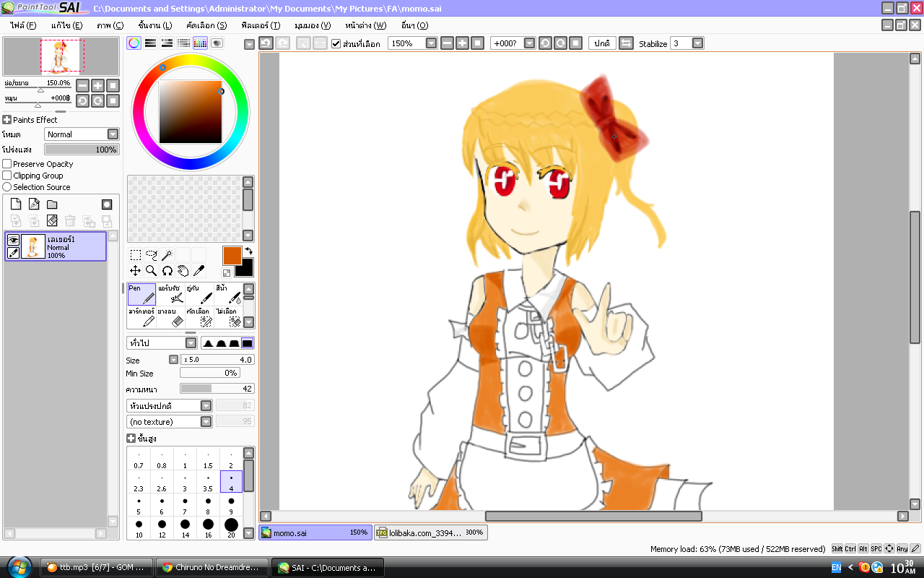Add a layer mask
924x578 pixels.
coord(107,204)
